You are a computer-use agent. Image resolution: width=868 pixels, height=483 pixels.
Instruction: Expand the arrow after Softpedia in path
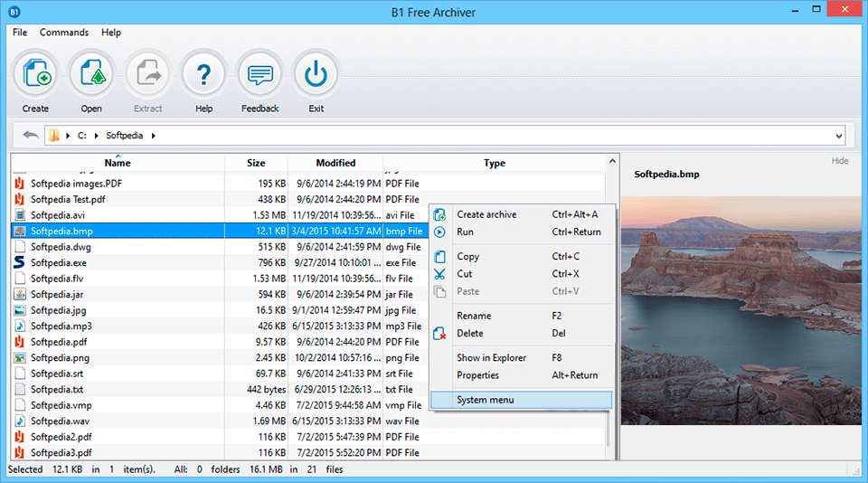(x=154, y=136)
